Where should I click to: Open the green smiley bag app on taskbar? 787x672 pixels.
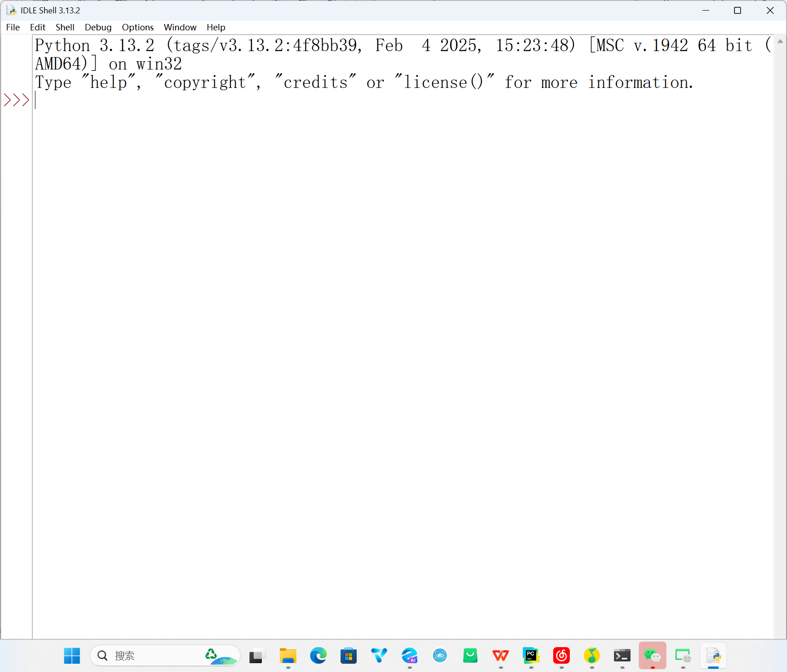point(470,655)
